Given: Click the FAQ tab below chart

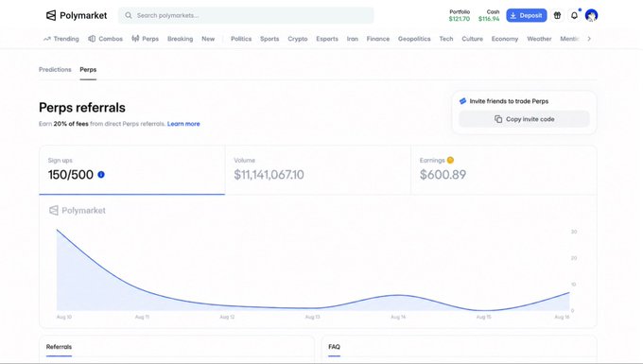Looking at the screenshot, I should click(334, 347).
